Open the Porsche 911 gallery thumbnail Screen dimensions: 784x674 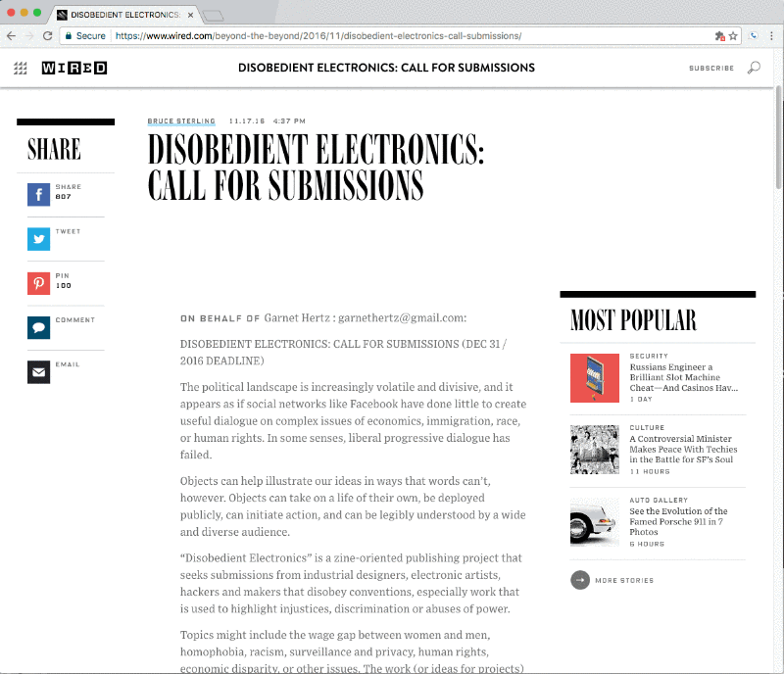click(x=595, y=522)
